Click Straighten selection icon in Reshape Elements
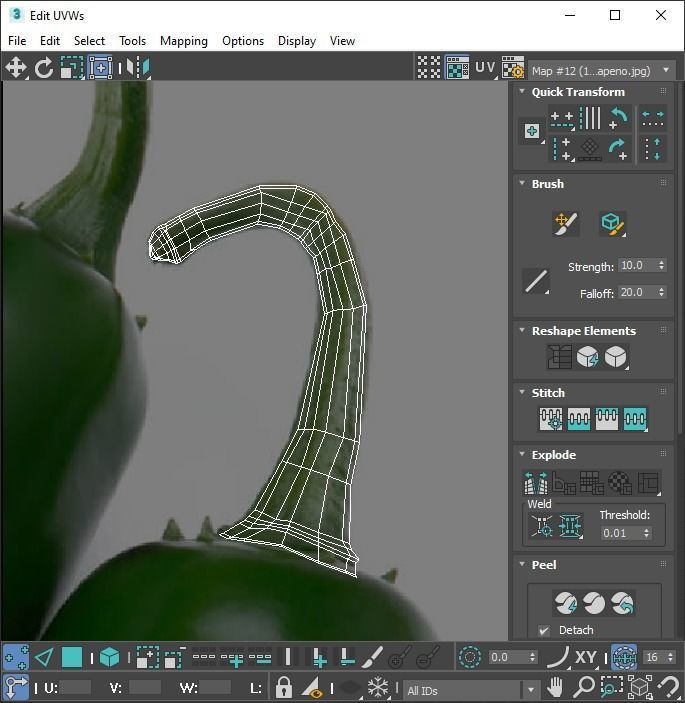Image resolution: width=685 pixels, height=703 pixels. (x=559, y=357)
